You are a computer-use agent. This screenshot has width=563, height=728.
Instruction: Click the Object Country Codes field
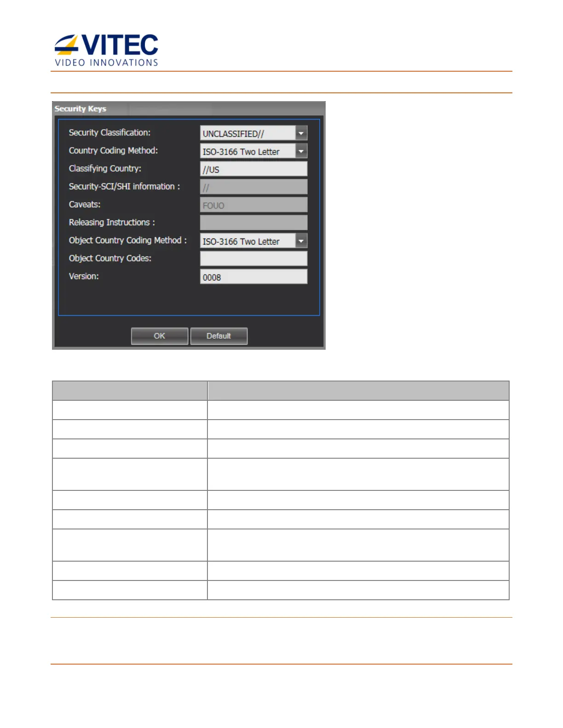click(x=253, y=259)
